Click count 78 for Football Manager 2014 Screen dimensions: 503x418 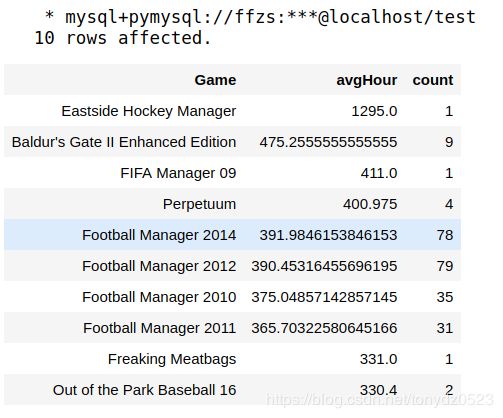point(445,235)
